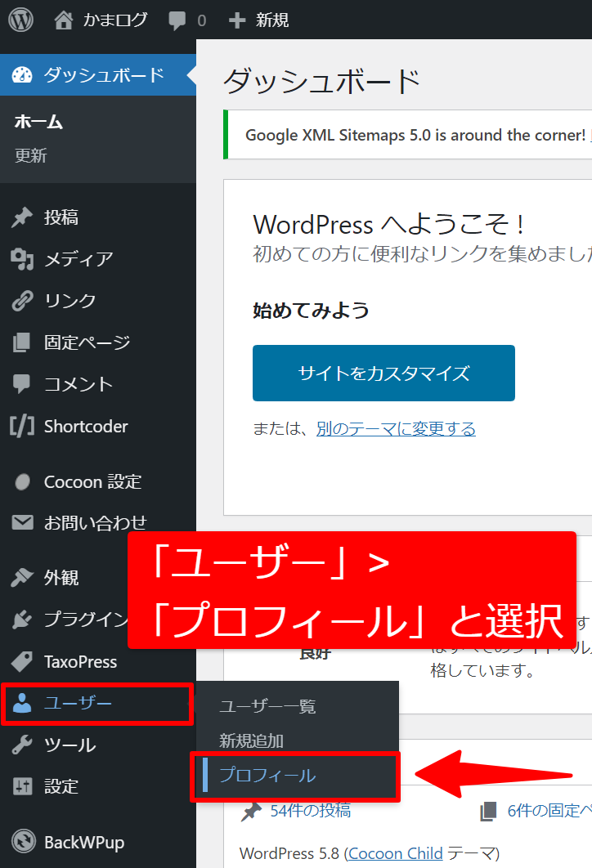Click the お問い合わせ envelope icon

[x=22, y=522]
